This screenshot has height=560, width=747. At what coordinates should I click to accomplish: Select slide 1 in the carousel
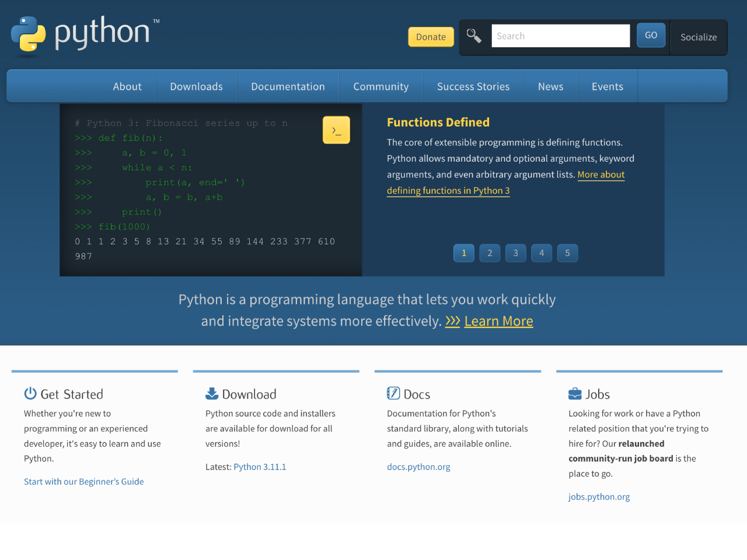point(464,253)
